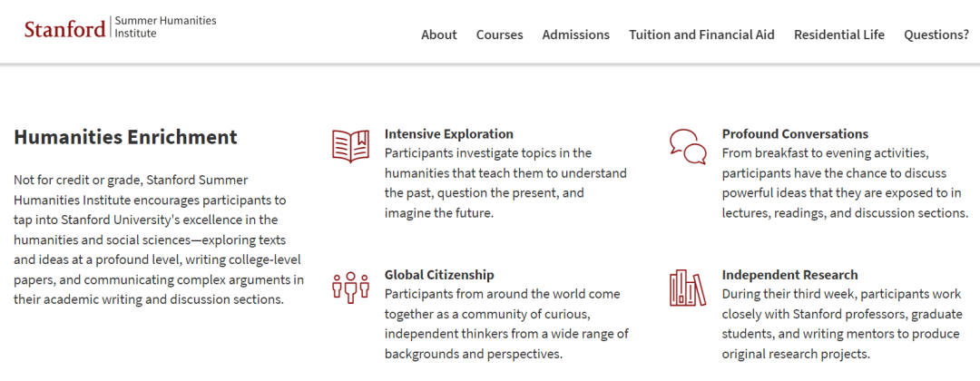Open the Questions? navigation item
980x381 pixels.
(936, 35)
